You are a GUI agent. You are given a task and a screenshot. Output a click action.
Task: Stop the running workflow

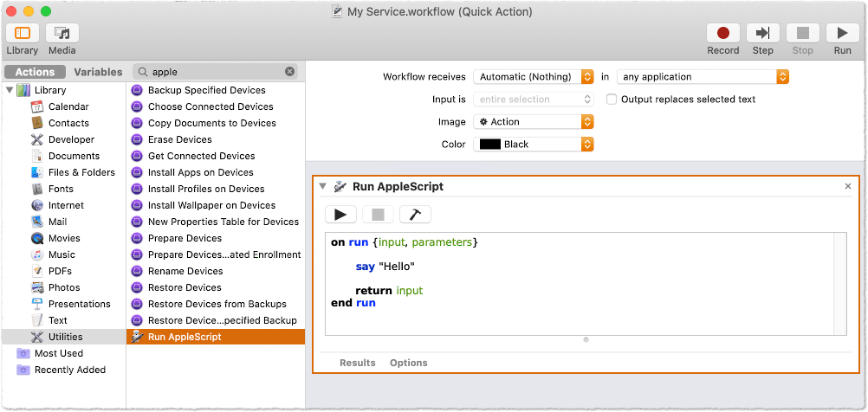[803, 33]
